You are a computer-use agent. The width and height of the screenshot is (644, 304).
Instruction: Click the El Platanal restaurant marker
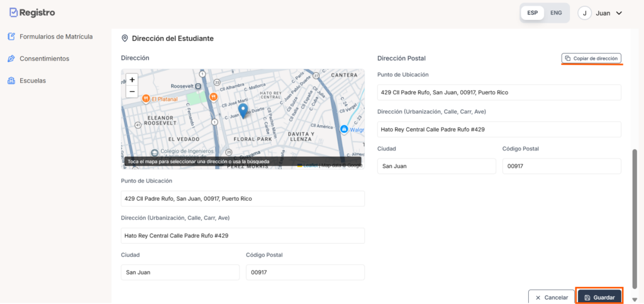point(145,98)
